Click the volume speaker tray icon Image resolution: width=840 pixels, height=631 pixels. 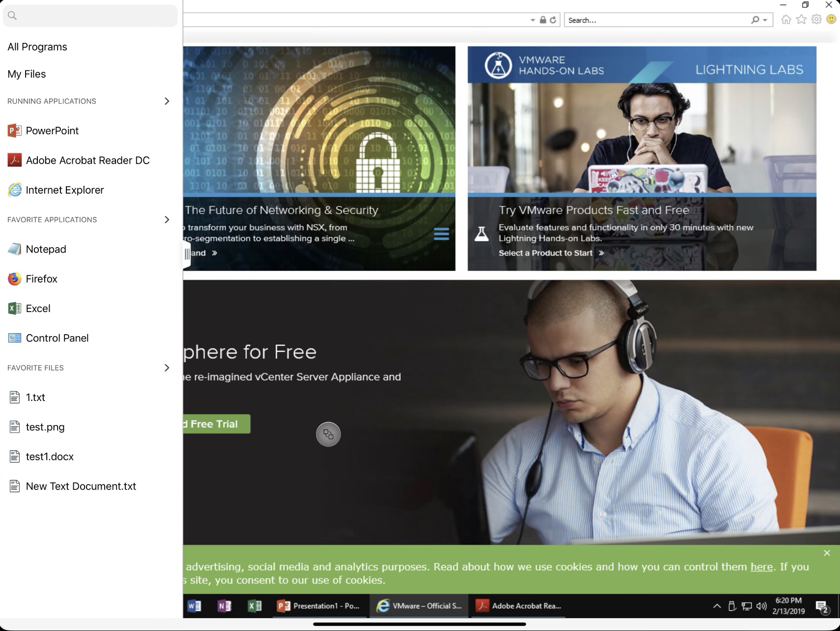761,606
